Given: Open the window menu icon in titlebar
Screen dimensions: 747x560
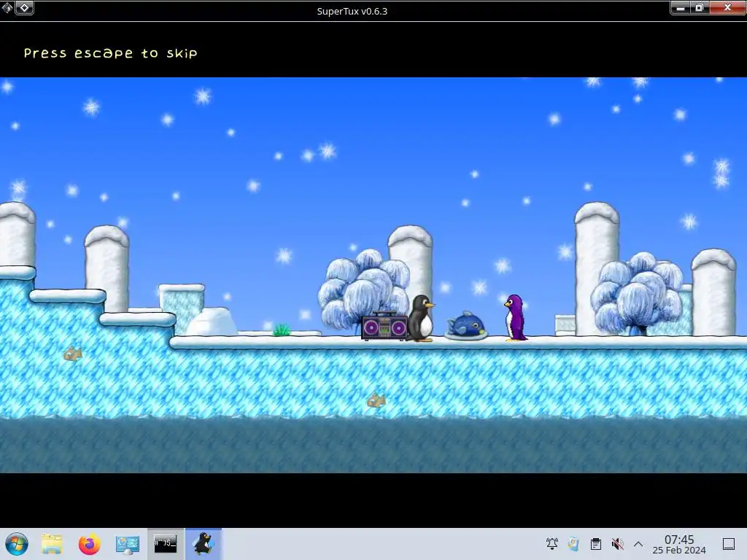Looking at the screenshot, I should (x=7, y=7).
